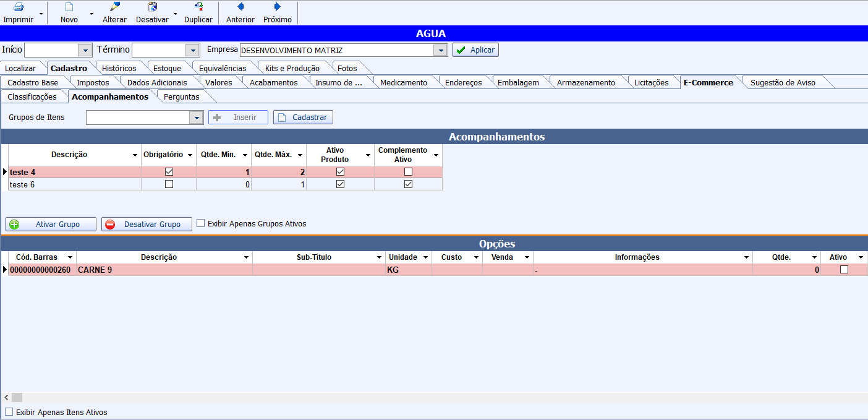The image size is (868, 420).
Task: Check Ativo checkbox for CARNE 9
Action: coord(844,270)
